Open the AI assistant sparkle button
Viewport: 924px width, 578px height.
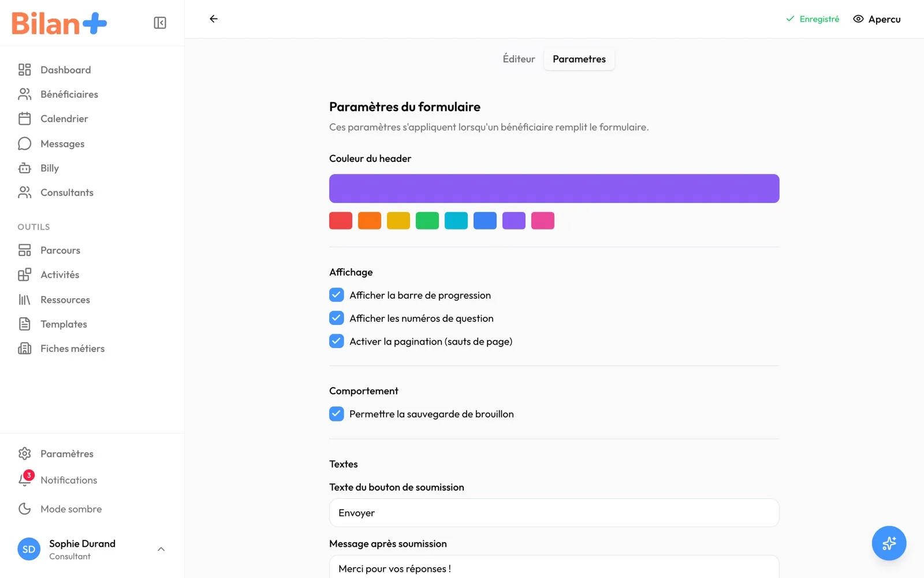[x=889, y=543]
